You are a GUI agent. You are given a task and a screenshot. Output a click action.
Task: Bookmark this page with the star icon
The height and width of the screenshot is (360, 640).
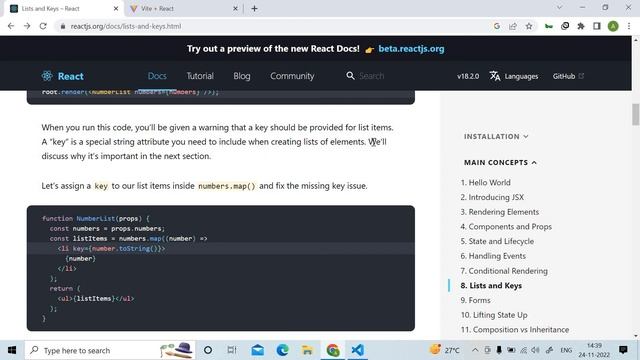point(529,26)
